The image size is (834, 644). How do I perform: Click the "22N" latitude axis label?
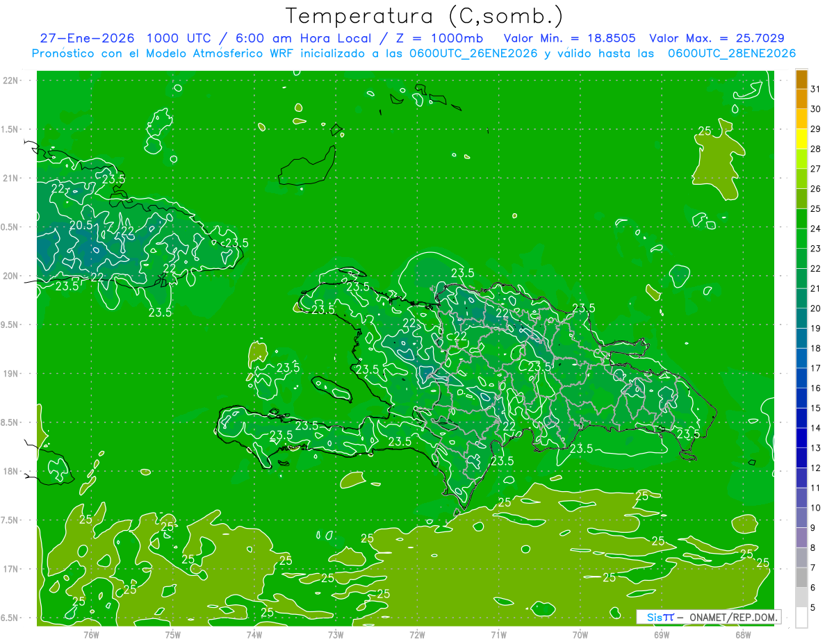[x=10, y=81]
